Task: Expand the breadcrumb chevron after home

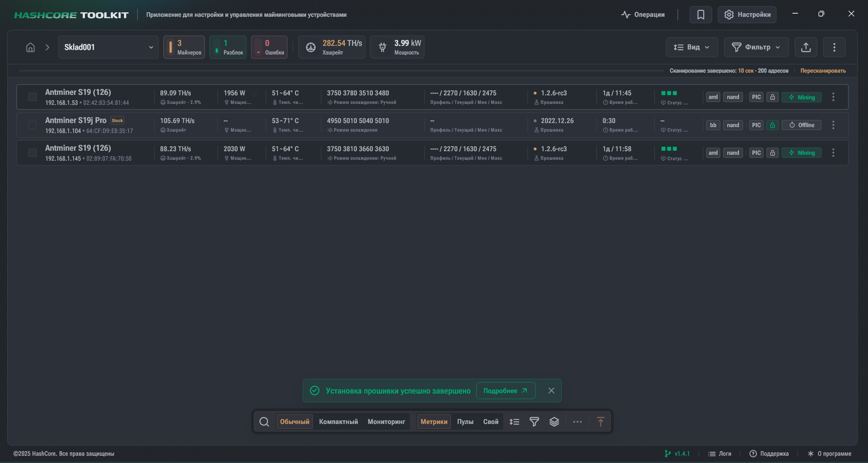Action: [x=47, y=47]
